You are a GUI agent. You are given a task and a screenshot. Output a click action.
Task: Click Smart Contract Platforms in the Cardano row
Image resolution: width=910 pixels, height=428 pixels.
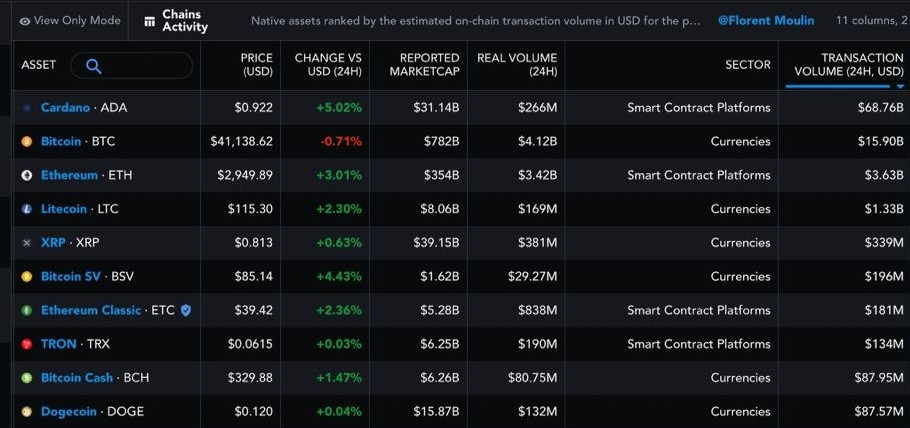699,108
